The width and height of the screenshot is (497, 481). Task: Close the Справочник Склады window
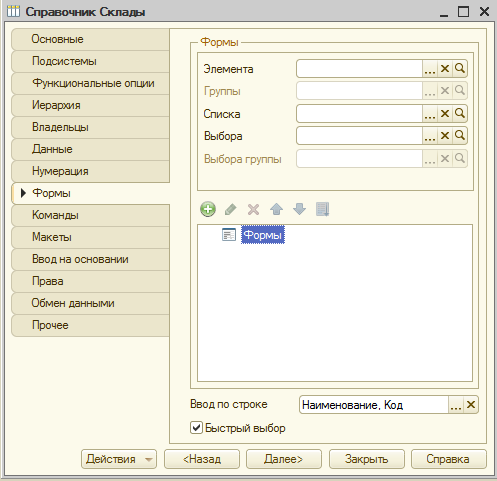[484, 12]
